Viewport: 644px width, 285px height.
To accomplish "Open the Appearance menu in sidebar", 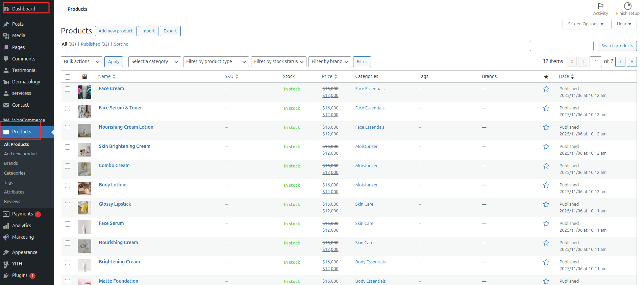I will pyautogui.click(x=25, y=252).
